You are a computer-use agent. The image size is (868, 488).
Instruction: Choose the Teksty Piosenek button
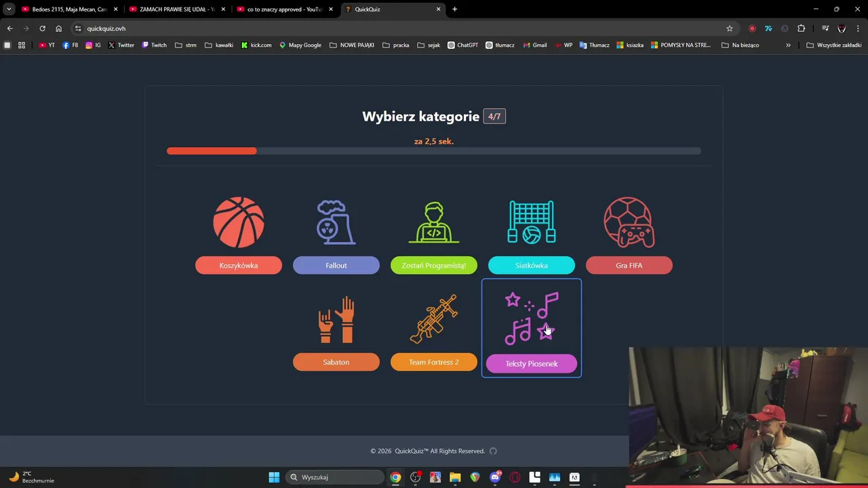pyautogui.click(x=532, y=364)
